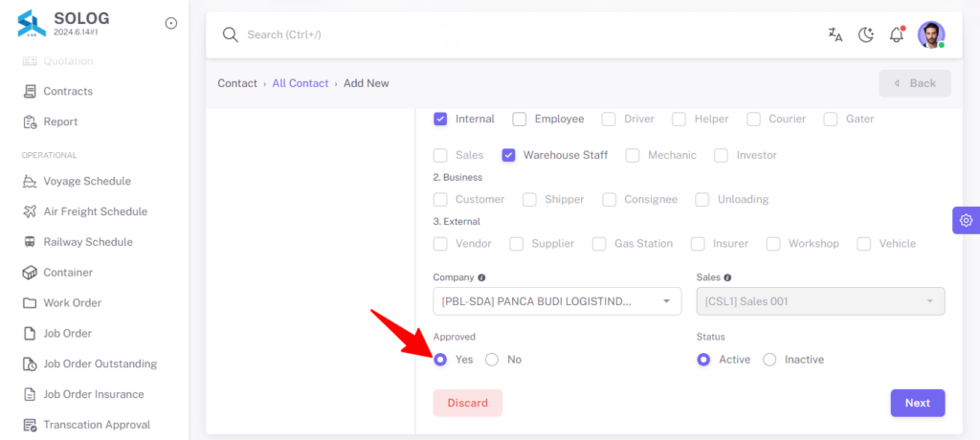980x440 pixels.
Task: Uncheck the Warehouse Staff checkbox
Action: coord(509,155)
